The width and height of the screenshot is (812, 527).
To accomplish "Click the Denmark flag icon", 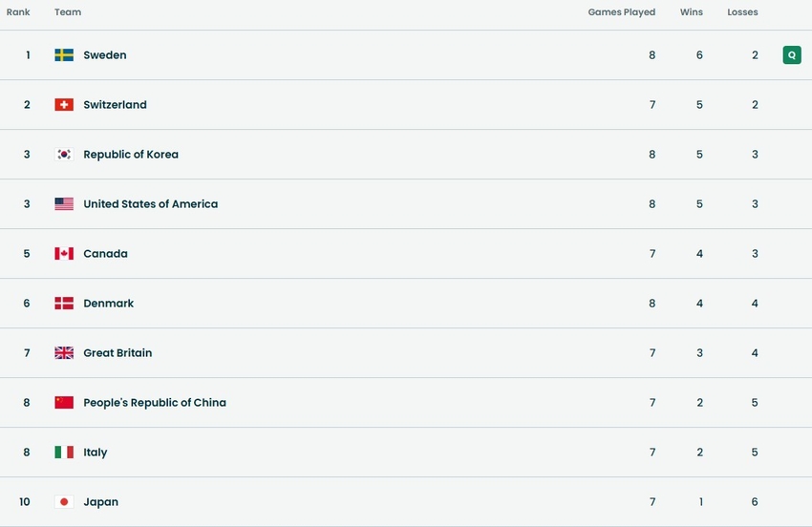I will coord(64,304).
